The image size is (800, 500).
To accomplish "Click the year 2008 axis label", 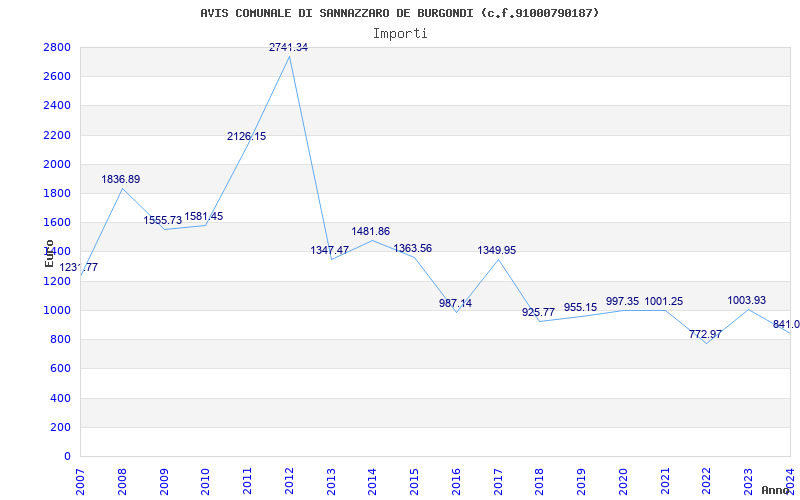I will pyautogui.click(x=122, y=482).
